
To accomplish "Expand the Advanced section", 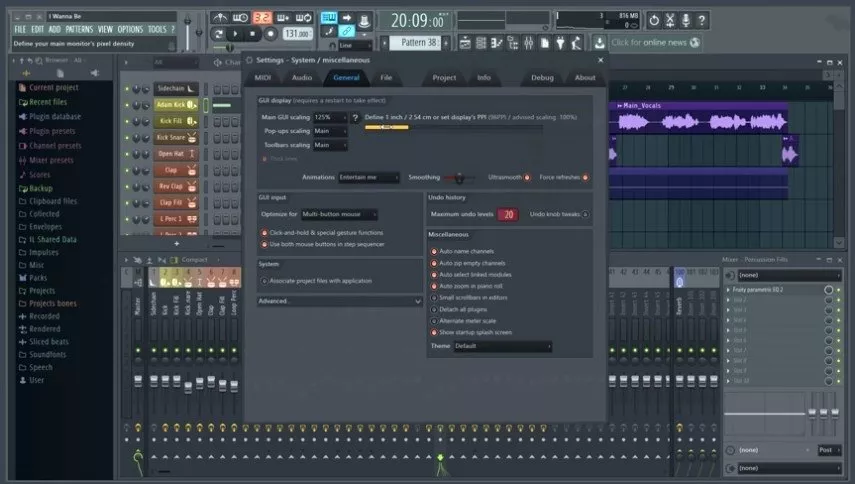I will tap(339, 301).
